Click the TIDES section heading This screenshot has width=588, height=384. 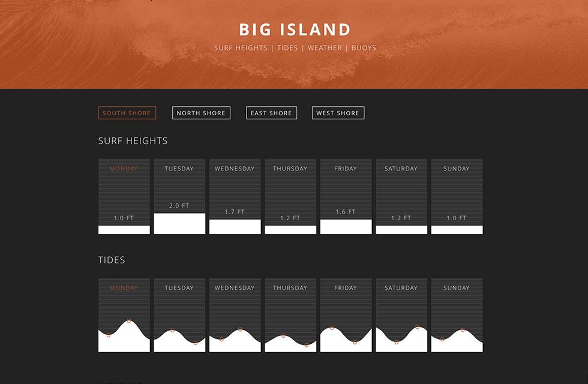pos(112,260)
